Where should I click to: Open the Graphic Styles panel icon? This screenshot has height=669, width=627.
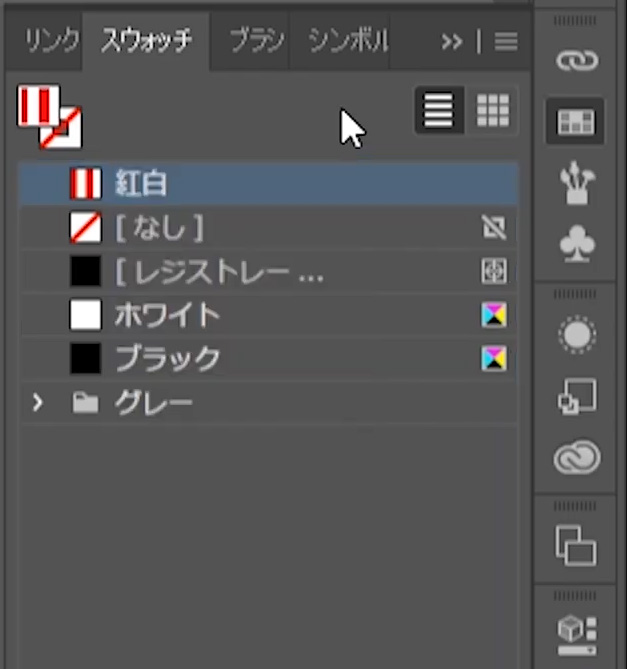(x=577, y=396)
